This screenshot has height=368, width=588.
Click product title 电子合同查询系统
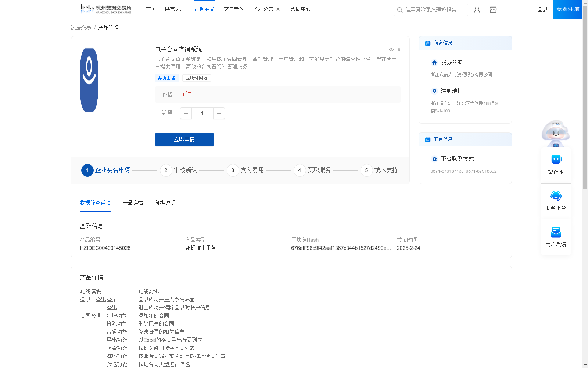[179, 50]
